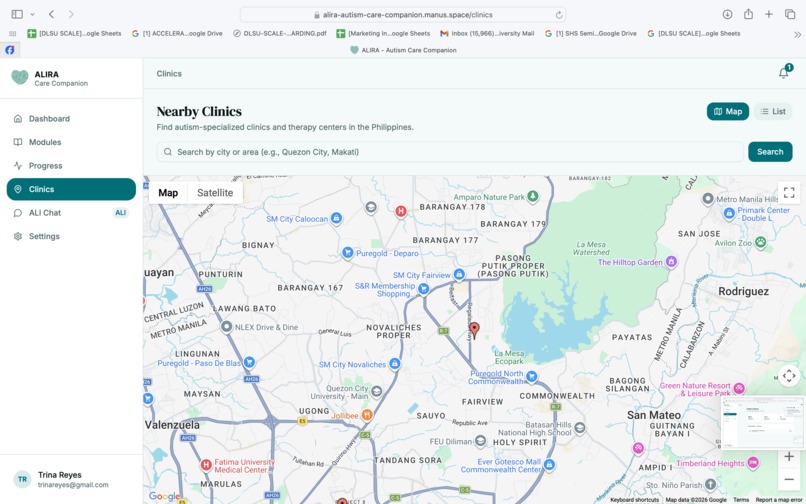The width and height of the screenshot is (806, 504).
Task: Open ALI Chat in the sidebar
Action: pos(71,213)
